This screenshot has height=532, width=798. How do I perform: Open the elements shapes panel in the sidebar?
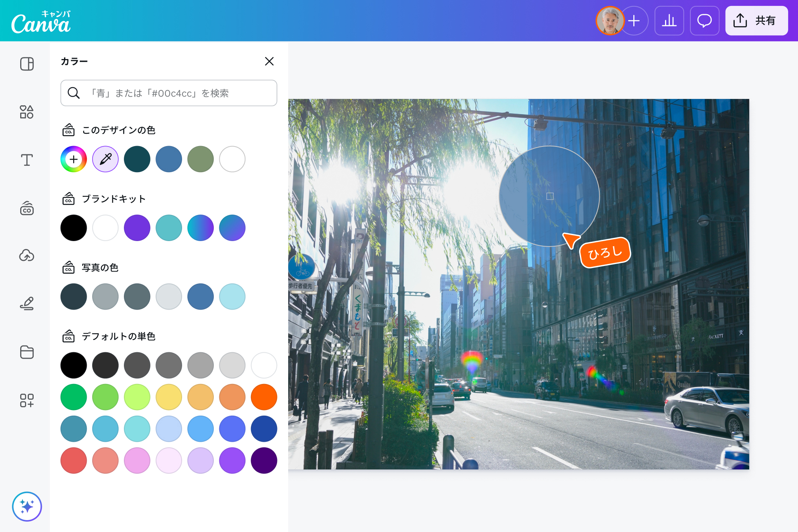27,112
